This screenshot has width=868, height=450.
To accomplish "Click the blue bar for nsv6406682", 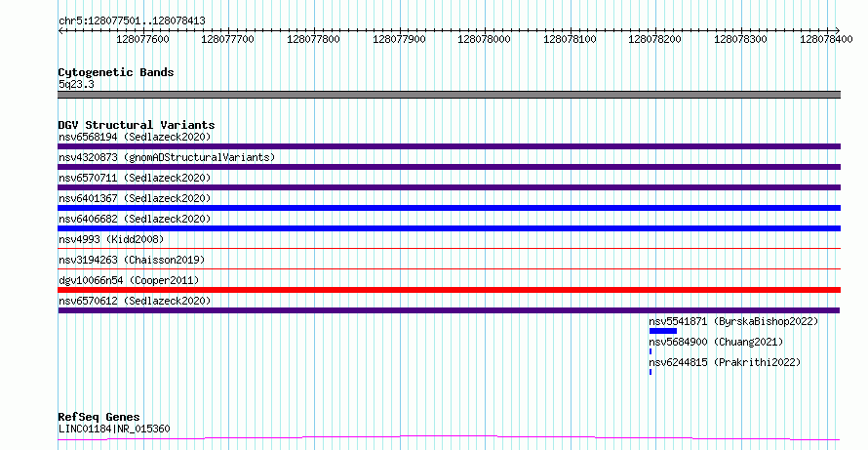I will [449, 228].
